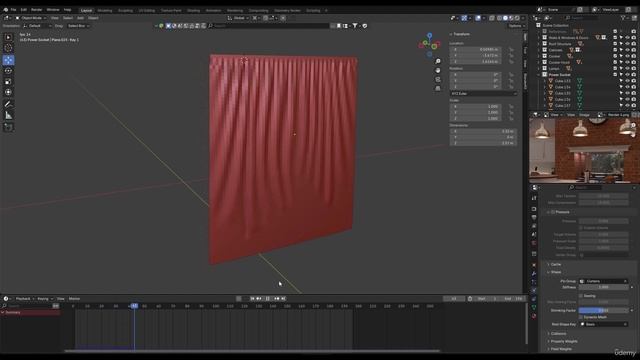640x360 pixels.
Task: Open the Global transform orientation dropdown
Action: [x=237, y=18]
